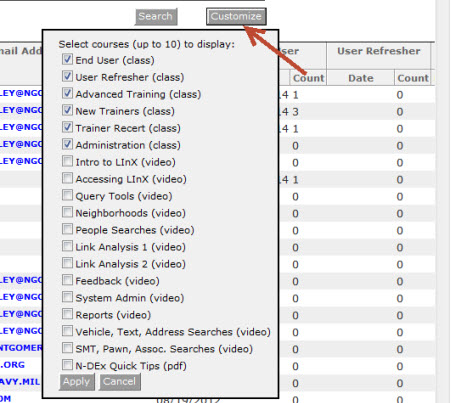Uncheck the Administration (class) checkbox
Viewport: 451px width, 403px height.
(x=67, y=145)
